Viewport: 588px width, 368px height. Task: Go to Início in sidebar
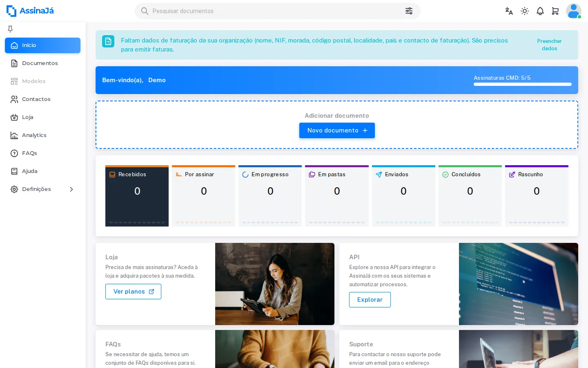click(x=42, y=45)
